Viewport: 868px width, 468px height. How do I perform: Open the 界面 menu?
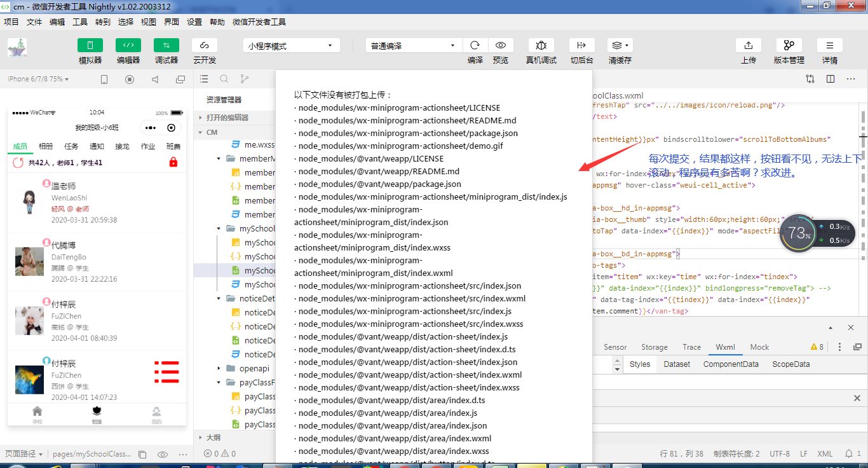click(x=172, y=22)
